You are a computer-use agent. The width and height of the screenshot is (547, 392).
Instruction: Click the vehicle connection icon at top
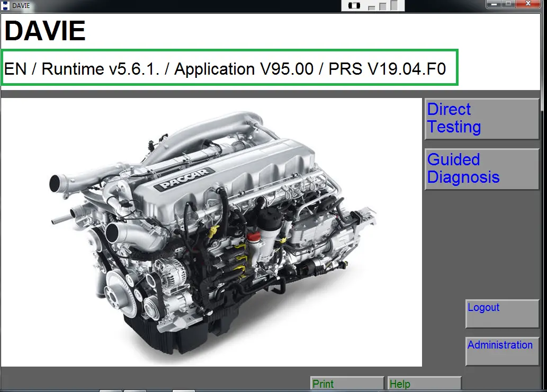pos(354,6)
